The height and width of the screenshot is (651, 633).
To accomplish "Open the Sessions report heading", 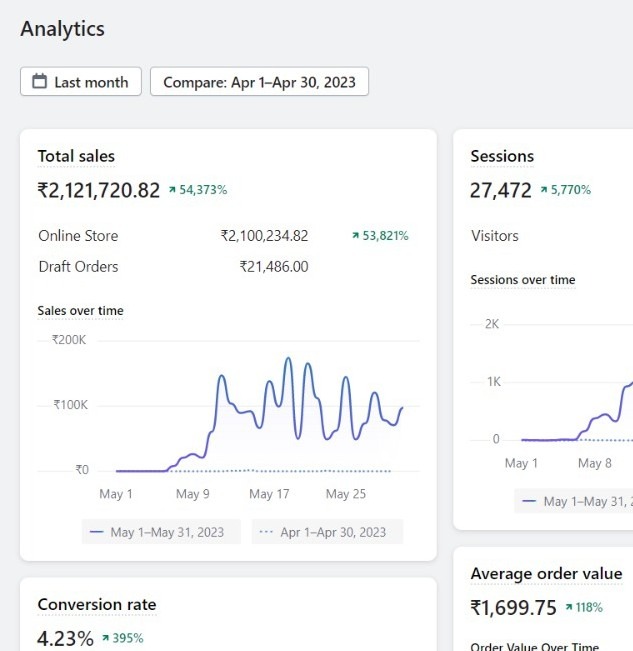I will [x=502, y=156].
